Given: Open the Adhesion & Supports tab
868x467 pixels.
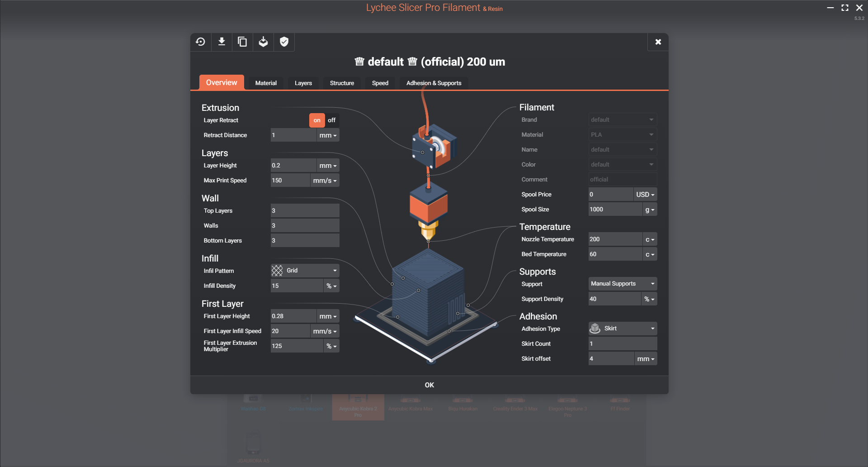Looking at the screenshot, I should point(433,83).
